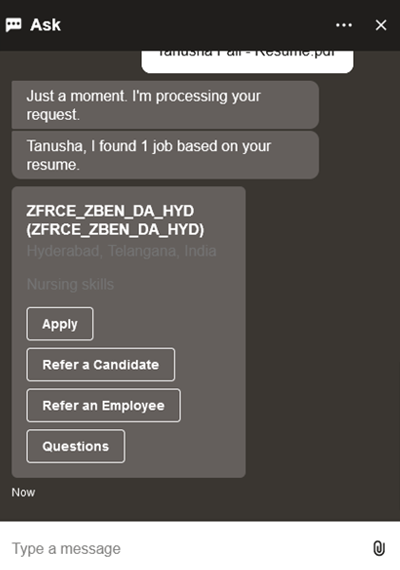The height and width of the screenshot is (570, 400).
Task: Choose Refer an Employee
Action: tap(103, 405)
